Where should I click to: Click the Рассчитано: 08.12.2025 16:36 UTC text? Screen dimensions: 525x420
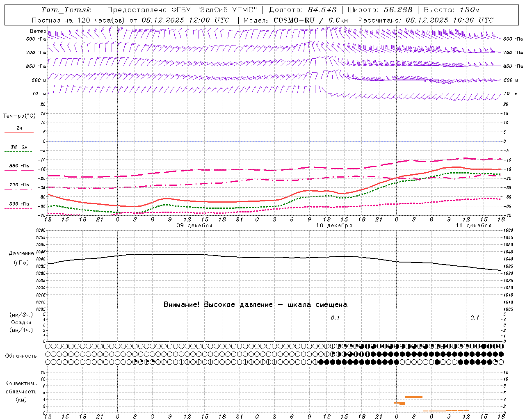click(426, 20)
